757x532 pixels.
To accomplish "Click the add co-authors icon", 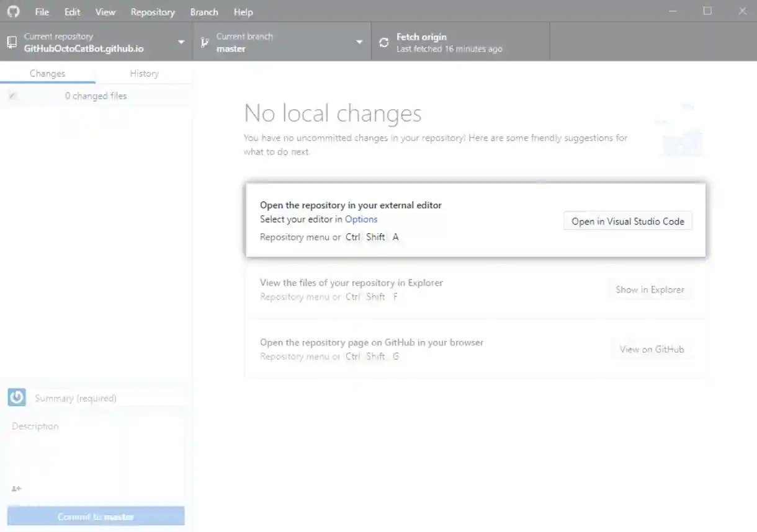I will [x=16, y=489].
